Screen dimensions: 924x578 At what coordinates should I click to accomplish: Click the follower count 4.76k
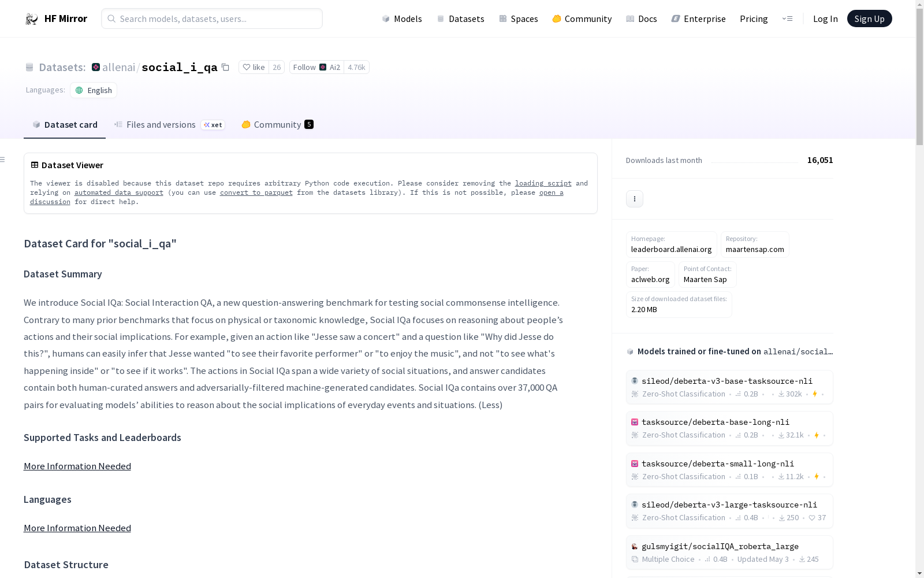(x=356, y=67)
